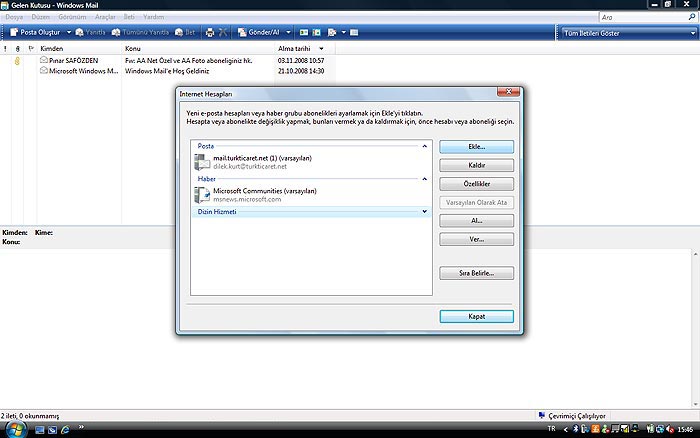Click the magnifier icon in the search box

coord(692,17)
